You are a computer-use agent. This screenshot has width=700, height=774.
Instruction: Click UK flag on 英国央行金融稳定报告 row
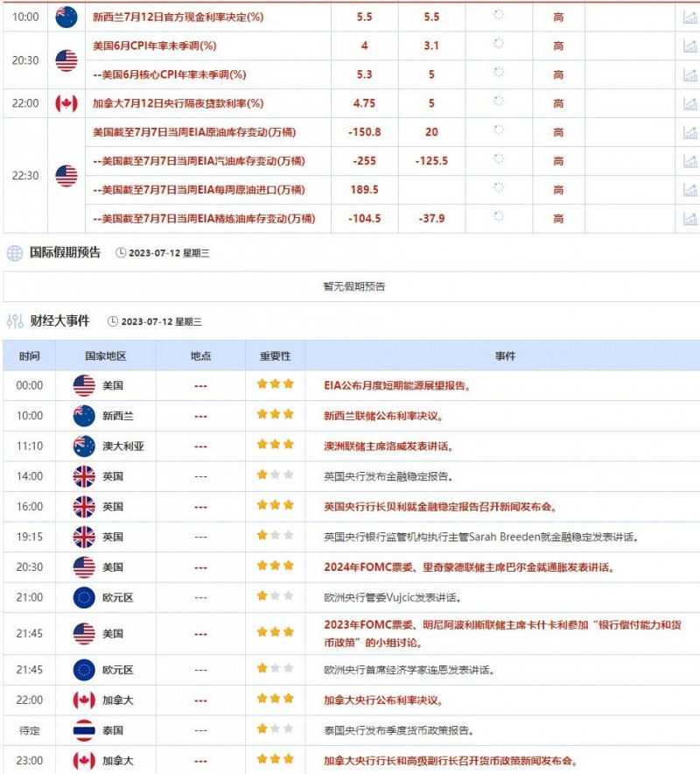(x=82, y=475)
